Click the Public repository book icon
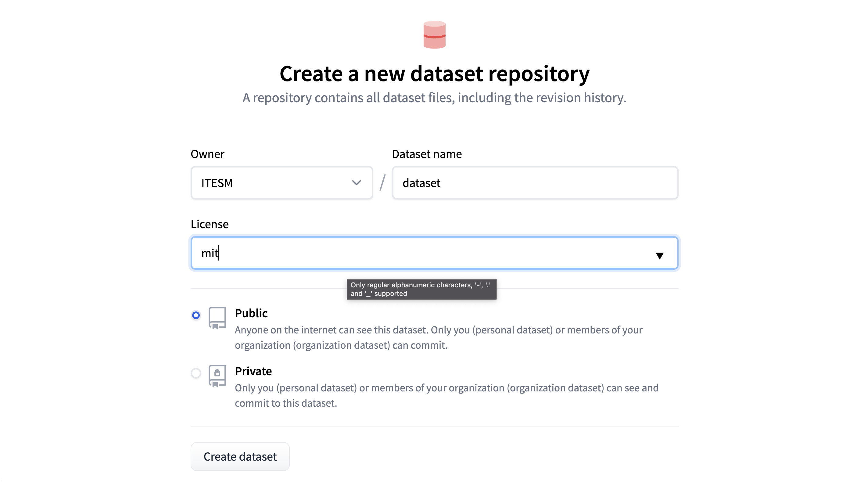 tap(217, 318)
